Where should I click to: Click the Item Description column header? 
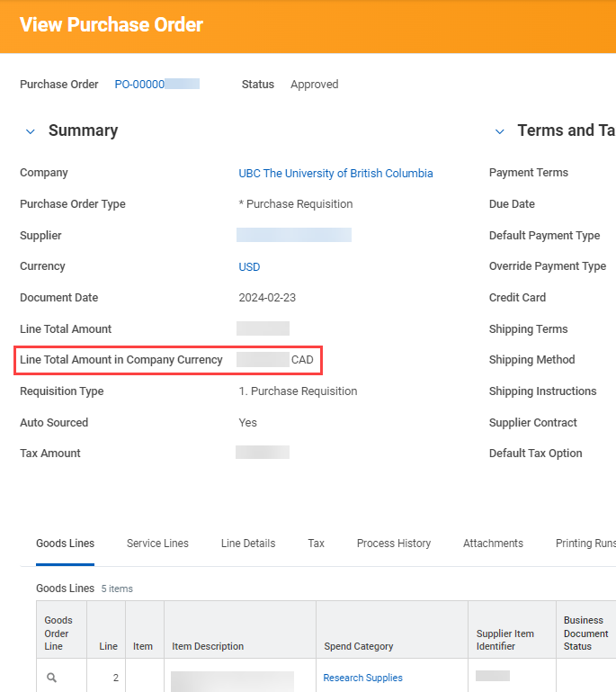tap(208, 646)
